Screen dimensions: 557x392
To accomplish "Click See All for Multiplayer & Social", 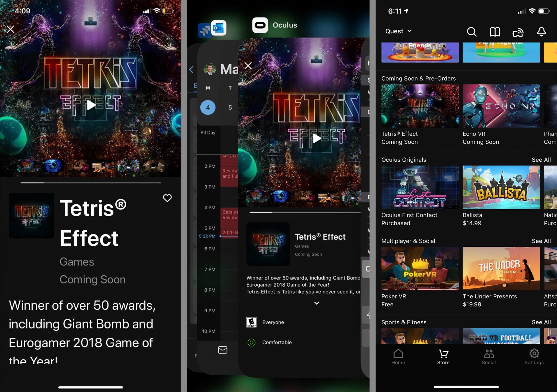I will pos(541,241).
